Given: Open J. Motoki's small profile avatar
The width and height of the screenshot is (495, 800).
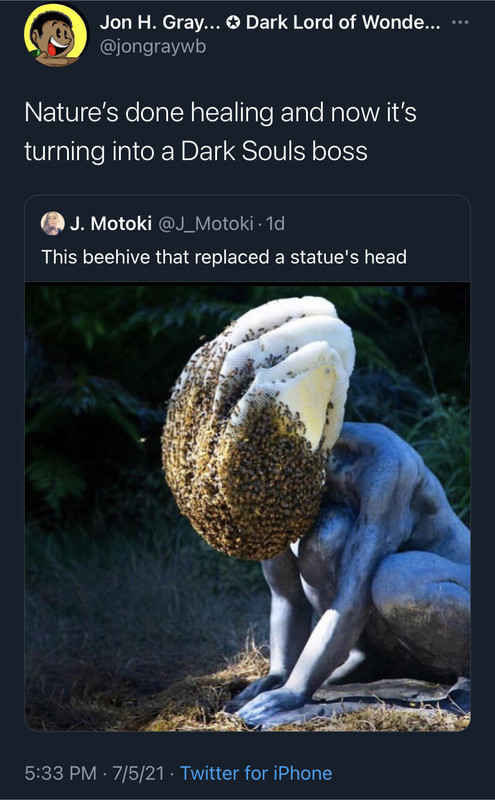Looking at the screenshot, I should 53,223.
